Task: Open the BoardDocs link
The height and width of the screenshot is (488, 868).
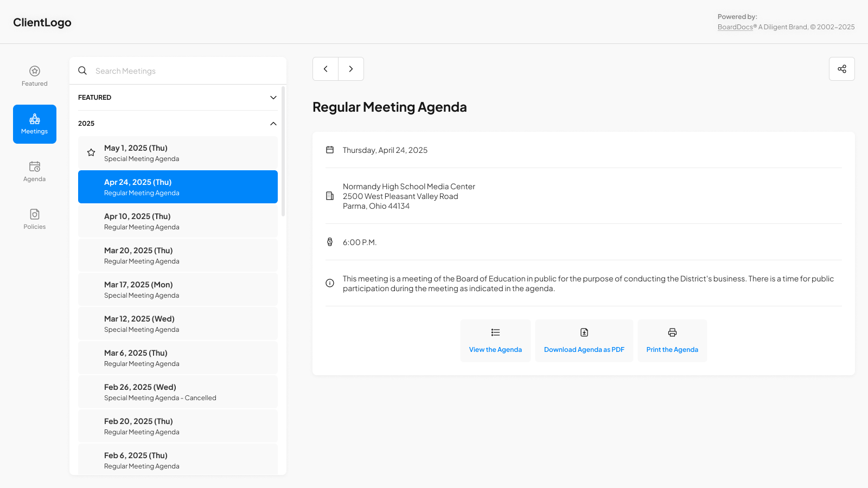Action: point(735,27)
